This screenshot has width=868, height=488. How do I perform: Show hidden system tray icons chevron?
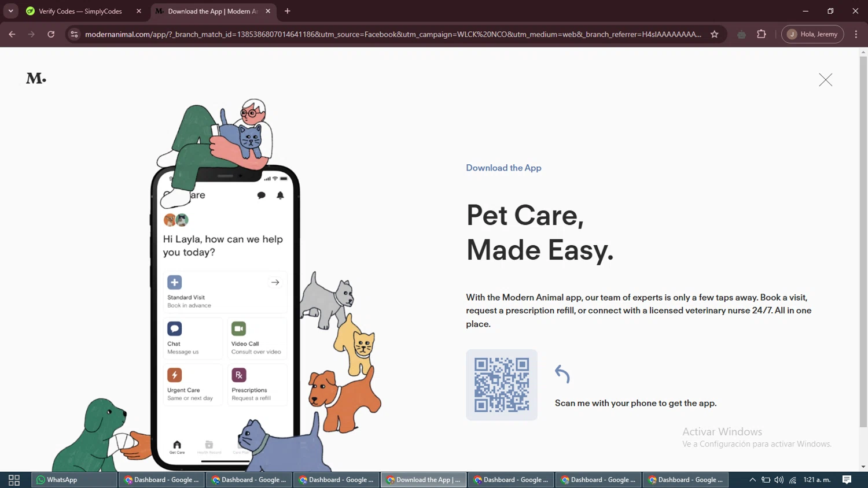(x=752, y=480)
